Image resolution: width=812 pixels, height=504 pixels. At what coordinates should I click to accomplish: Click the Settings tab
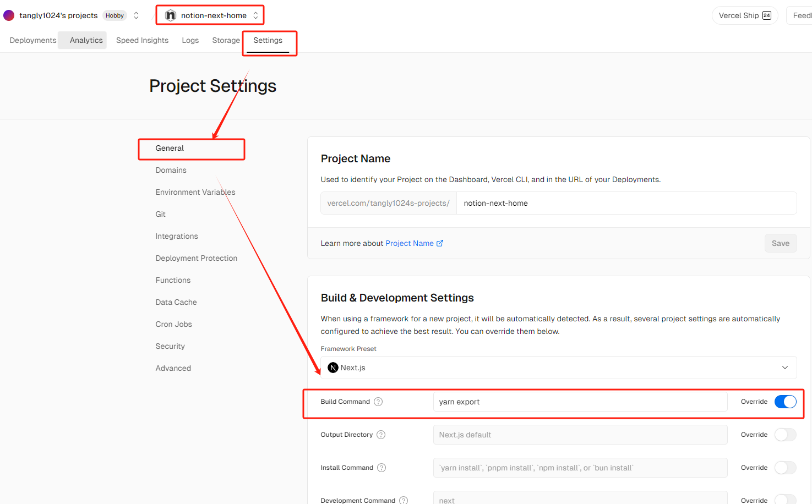(268, 40)
